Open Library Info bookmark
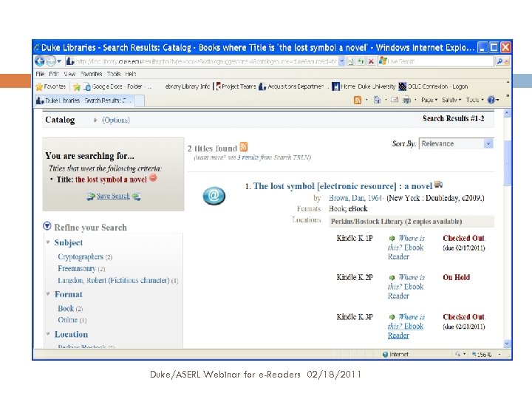532x399 pixels. tap(187, 86)
